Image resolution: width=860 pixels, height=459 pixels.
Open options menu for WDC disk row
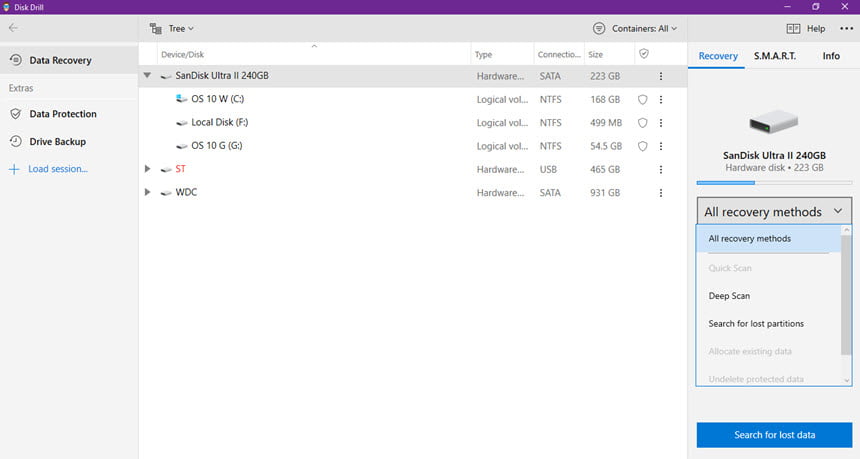[661, 192]
